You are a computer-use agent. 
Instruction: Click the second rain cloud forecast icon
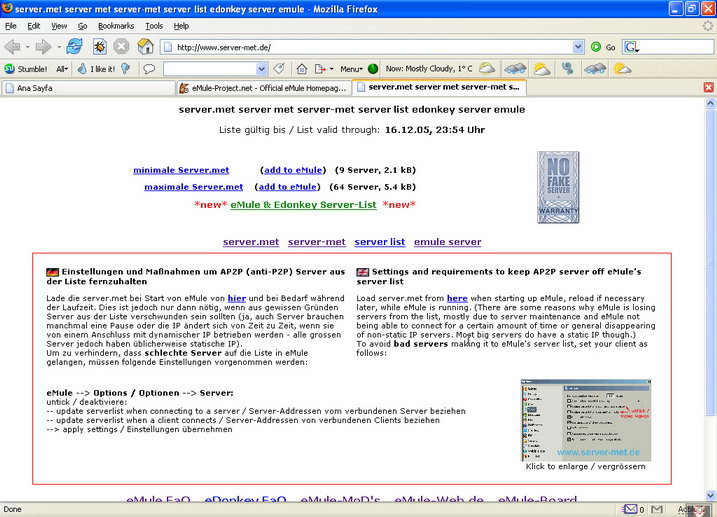(x=595, y=69)
